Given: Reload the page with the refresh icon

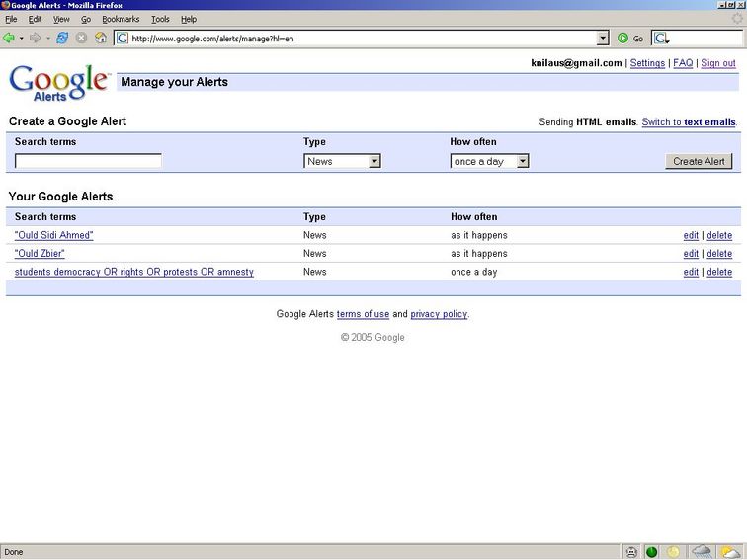Looking at the screenshot, I should point(62,39).
